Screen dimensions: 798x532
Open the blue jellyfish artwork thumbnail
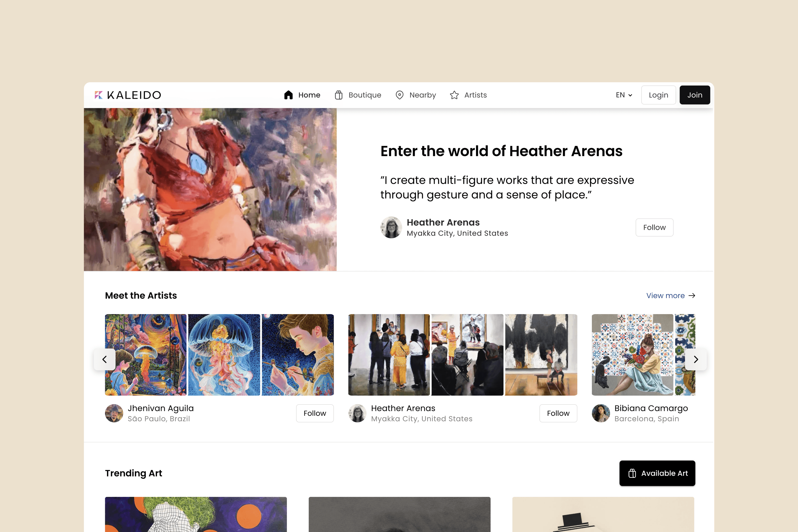point(224,355)
